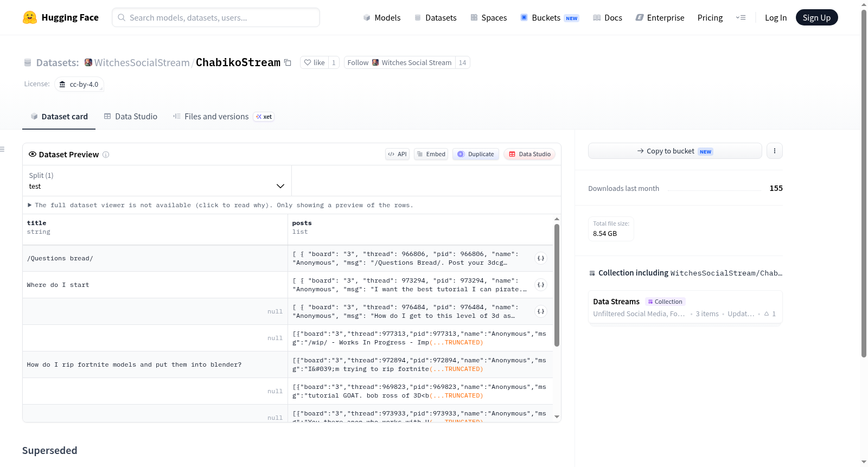Click the Hugging Face logo icon

click(x=30, y=17)
